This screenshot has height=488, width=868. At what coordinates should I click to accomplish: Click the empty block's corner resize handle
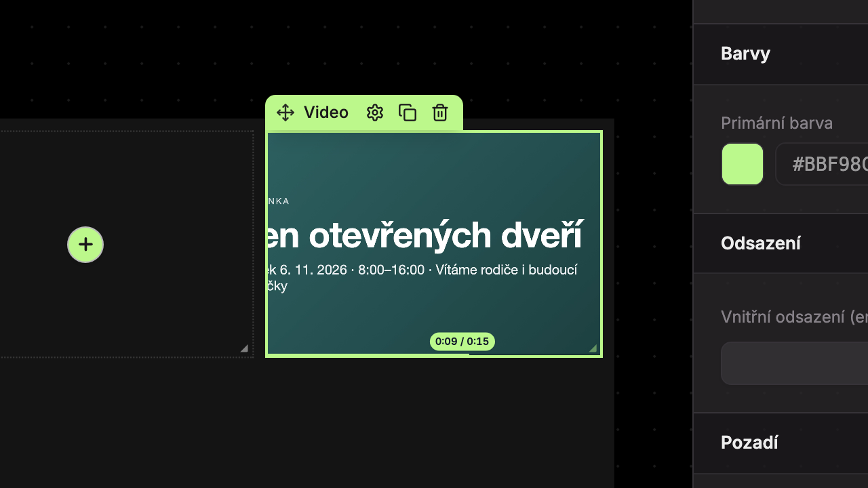coord(244,348)
